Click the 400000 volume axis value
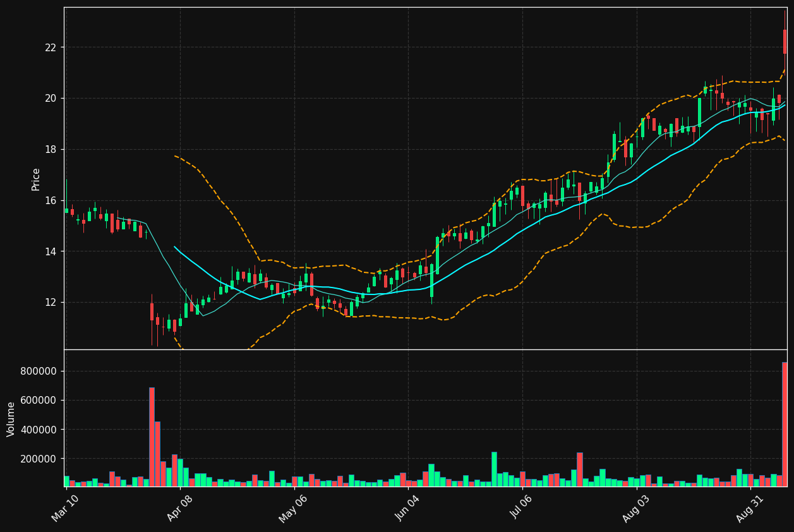The image size is (794, 532). [39, 430]
